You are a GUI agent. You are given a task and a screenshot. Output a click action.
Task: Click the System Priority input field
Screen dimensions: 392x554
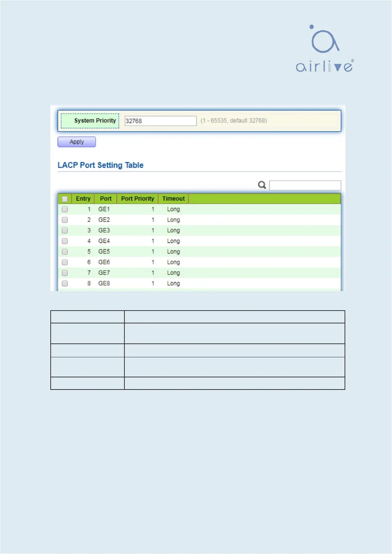click(x=160, y=121)
